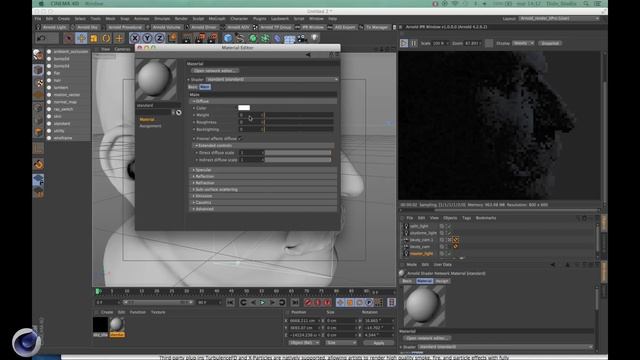Open the MoGraph menu

(x=217, y=19)
